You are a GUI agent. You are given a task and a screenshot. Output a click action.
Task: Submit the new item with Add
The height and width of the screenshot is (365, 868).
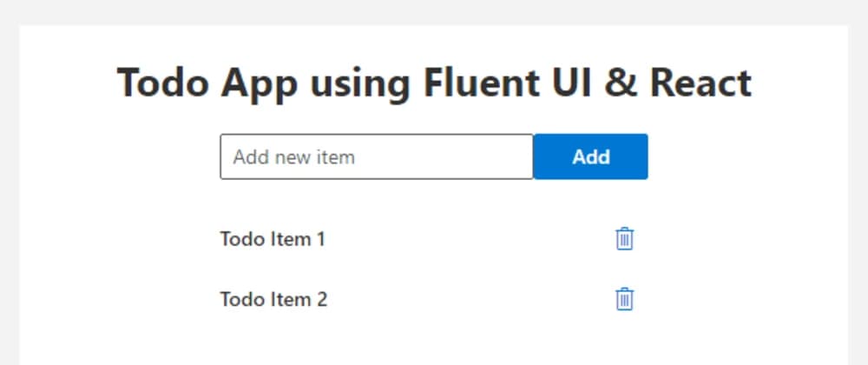pyautogui.click(x=590, y=156)
